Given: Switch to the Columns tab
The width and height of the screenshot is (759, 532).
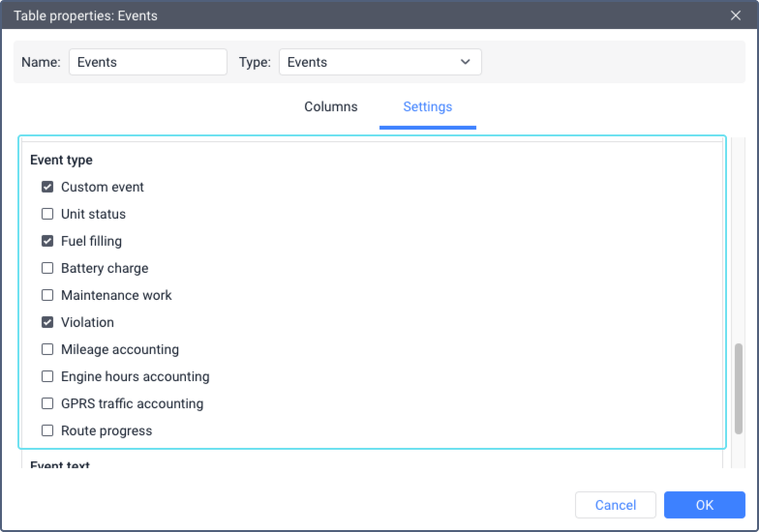Looking at the screenshot, I should click(331, 106).
